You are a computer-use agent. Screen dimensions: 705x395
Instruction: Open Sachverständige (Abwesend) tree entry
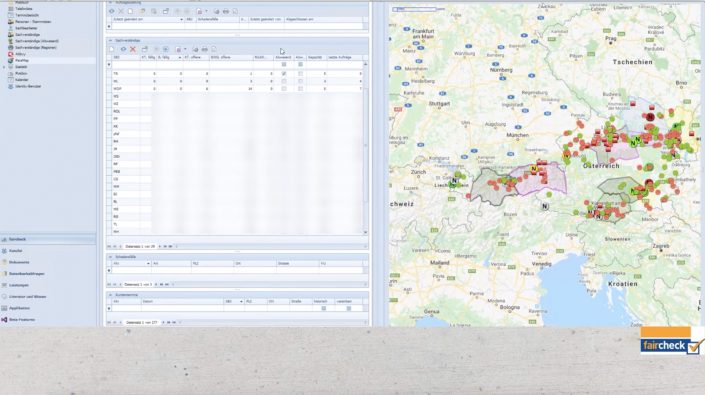(37, 41)
